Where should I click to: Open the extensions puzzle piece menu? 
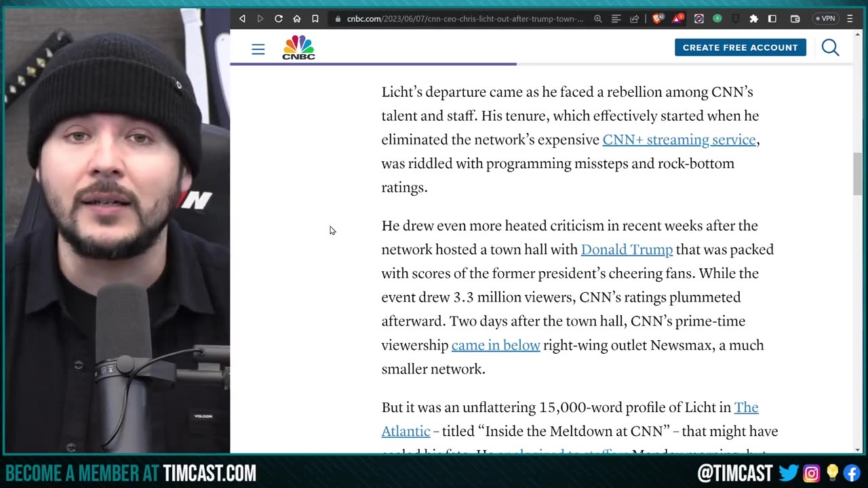753,19
